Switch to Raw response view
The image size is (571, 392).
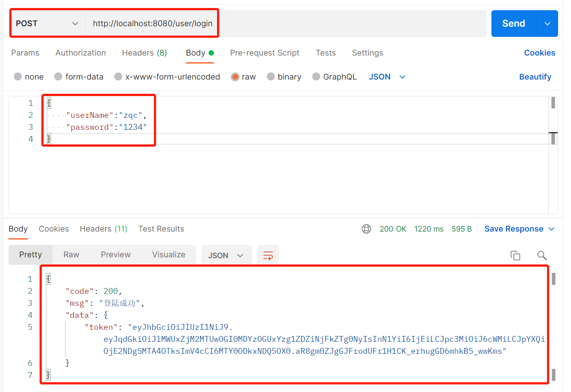click(x=71, y=255)
